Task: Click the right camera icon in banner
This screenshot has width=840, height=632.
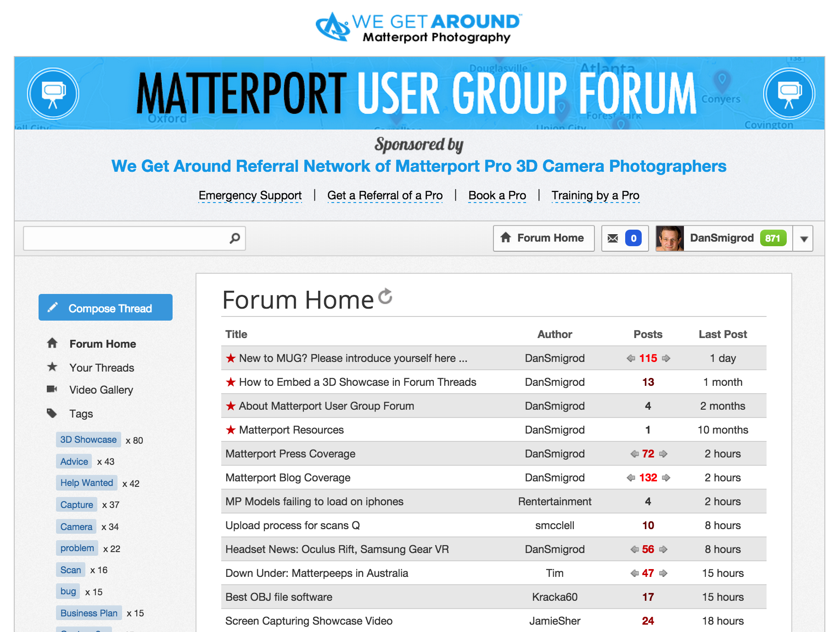Action: (789, 94)
